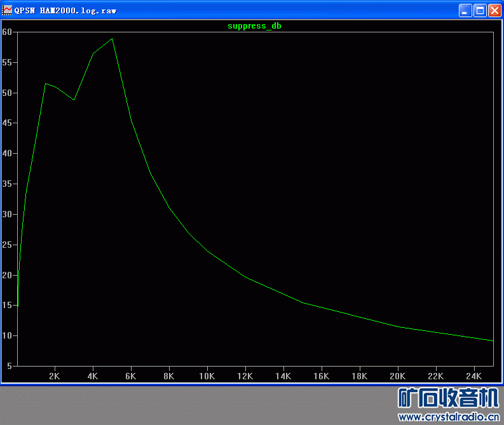Close the QPSN HAM2000.log.raw window
504x425 pixels.
[x=494, y=10]
